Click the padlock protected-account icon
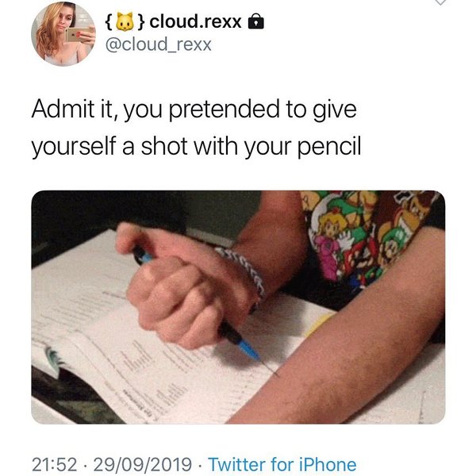The image size is (476, 476). [x=256, y=22]
